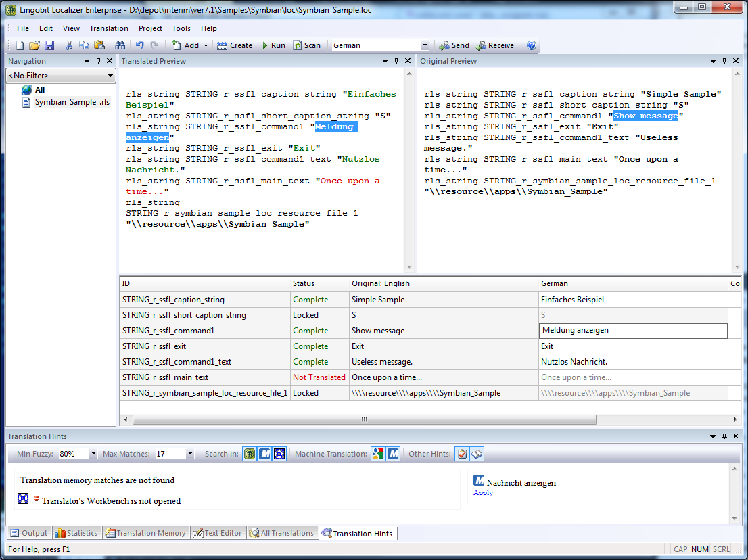Click the translation grid horizontal scrollbar
Screen dimensions: 748x560
tap(365, 420)
